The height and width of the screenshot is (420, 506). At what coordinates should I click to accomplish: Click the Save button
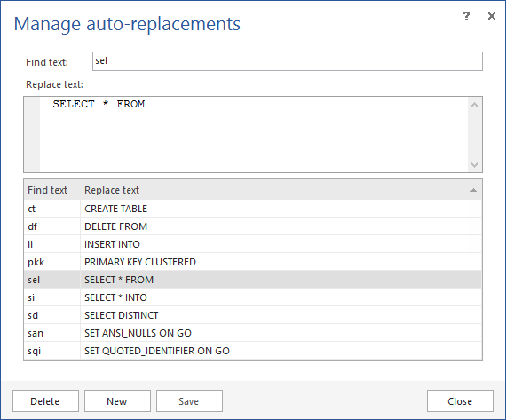[189, 401]
